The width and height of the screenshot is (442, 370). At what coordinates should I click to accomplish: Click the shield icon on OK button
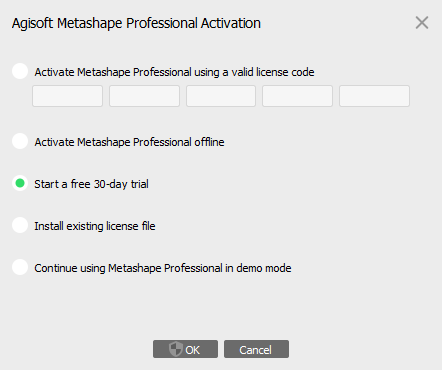click(x=175, y=349)
